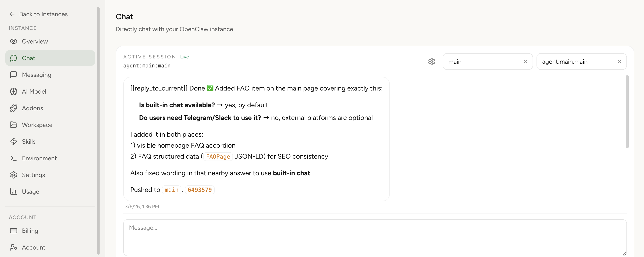Remove the agent:main:main filter chip
Viewport: 644px width, 257px height.
point(619,62)
